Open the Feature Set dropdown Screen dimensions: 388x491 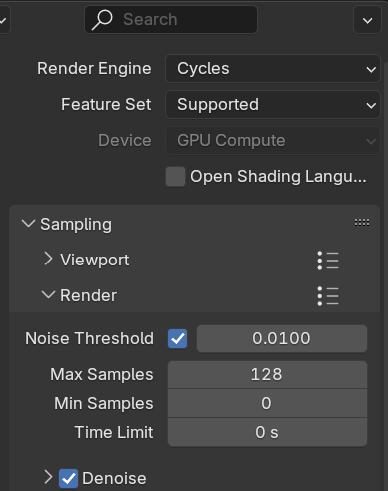click(x=273, y=105)
